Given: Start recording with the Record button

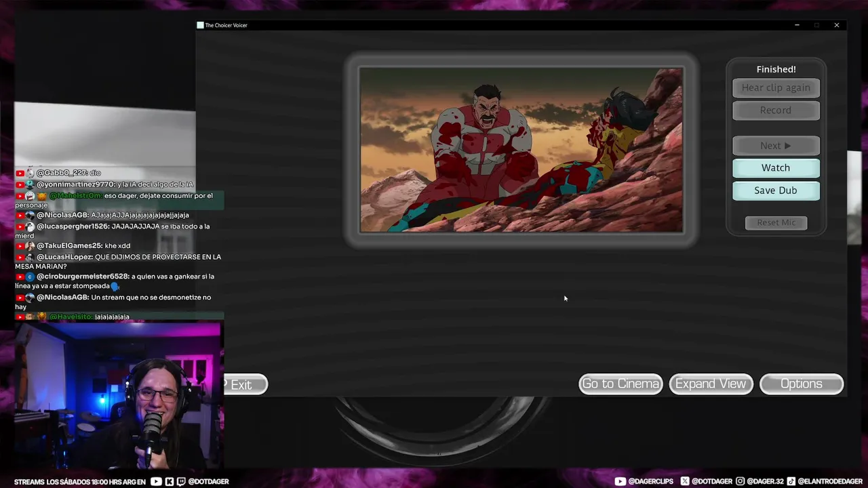Looking at the screenshot, I should (776, 110).
